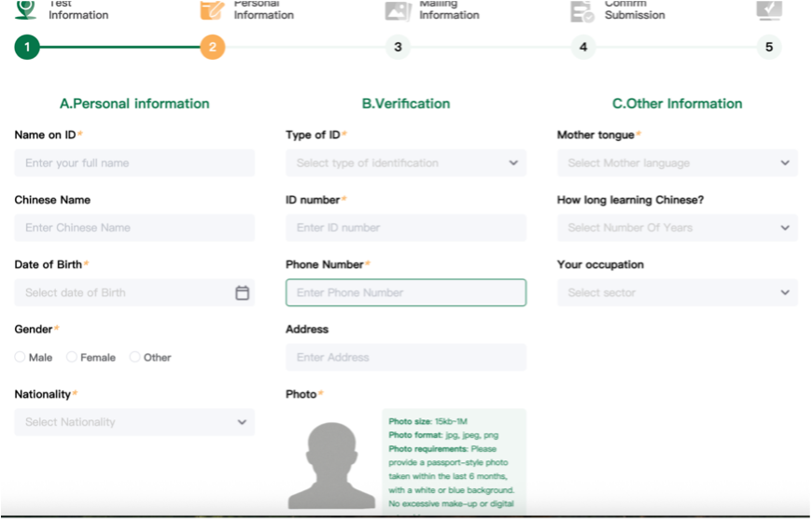Click the Personal Information pencil icon
The height and width of the screenshot is (522, 812).
[212, 9]
